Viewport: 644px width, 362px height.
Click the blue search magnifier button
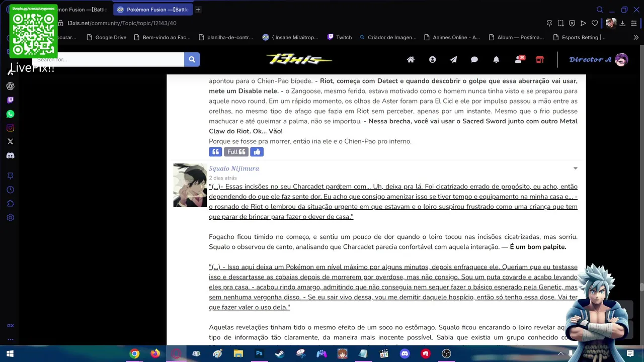(192, 59)
